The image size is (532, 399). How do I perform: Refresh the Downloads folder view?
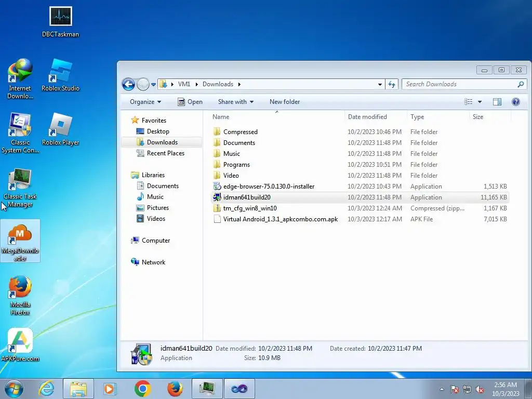392,84
